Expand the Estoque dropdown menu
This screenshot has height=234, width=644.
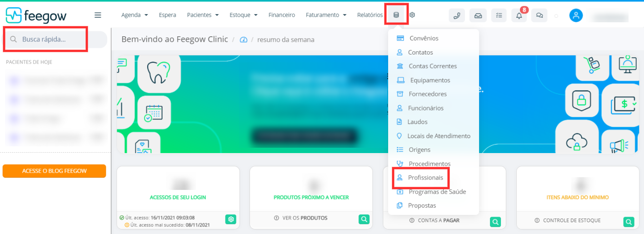(x=244, y=15)
